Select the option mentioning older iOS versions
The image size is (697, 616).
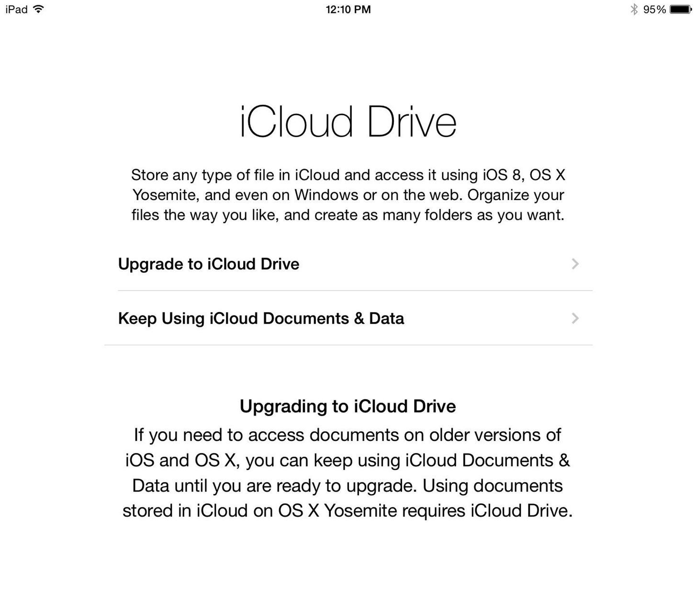click(261, 318)
